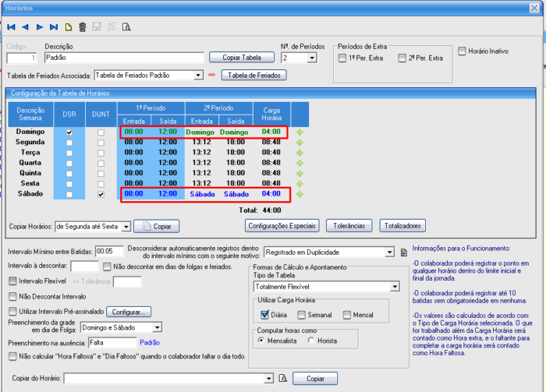This screenshot has width=546, height=392.
Task: Click Copiar button next to Copiar Horários
Action: 156,227
